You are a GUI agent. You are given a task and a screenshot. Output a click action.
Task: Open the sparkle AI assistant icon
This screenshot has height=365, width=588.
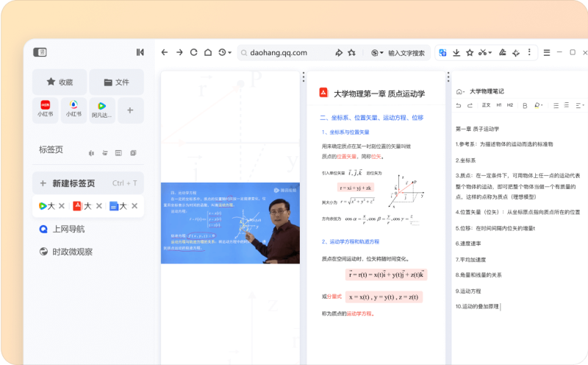[516, 52]
